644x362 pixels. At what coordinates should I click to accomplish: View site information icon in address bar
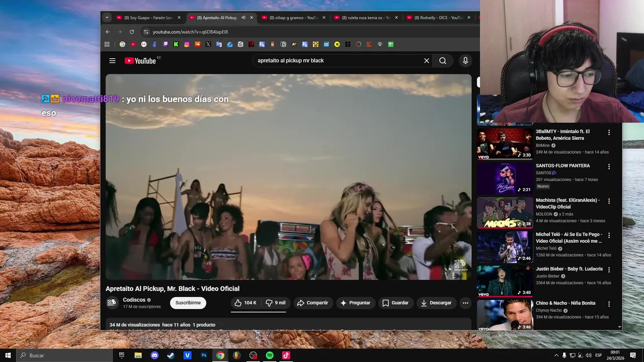146,32
